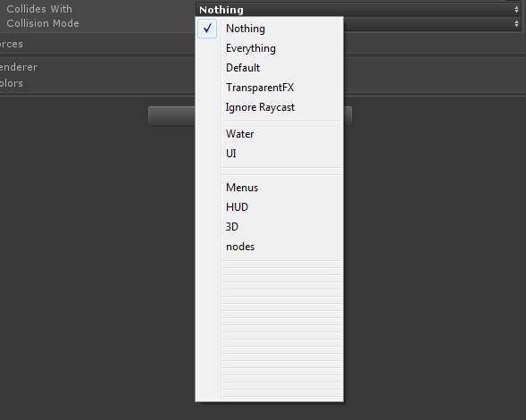
Task: Click the Collides With label
Action: point(39,9)
